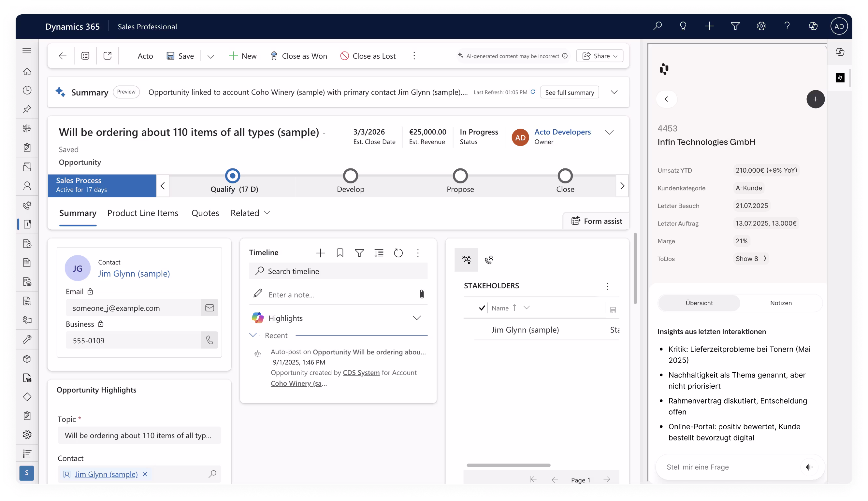Image resolution: width=868 pixels, height=501 pixels.
Task: Toggle the stakeholders select all checkmark
Action: pyautogui.click(x=482, y=308)
